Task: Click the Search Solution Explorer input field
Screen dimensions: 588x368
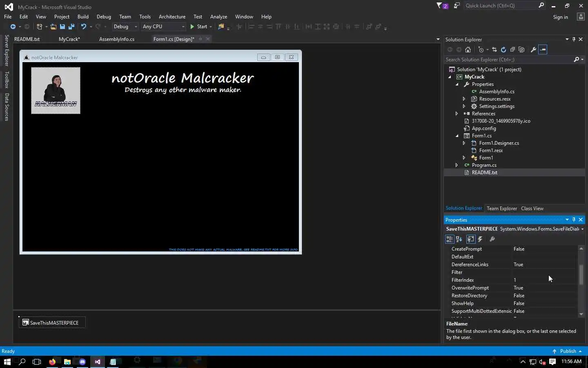Action: pos(508,60)
